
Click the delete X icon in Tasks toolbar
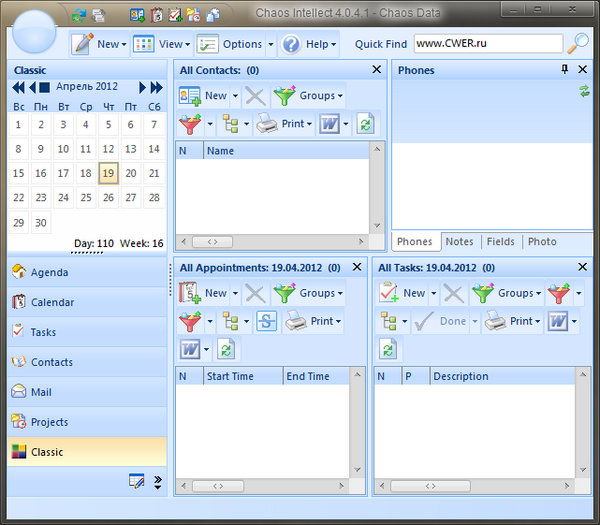(454, 293)
